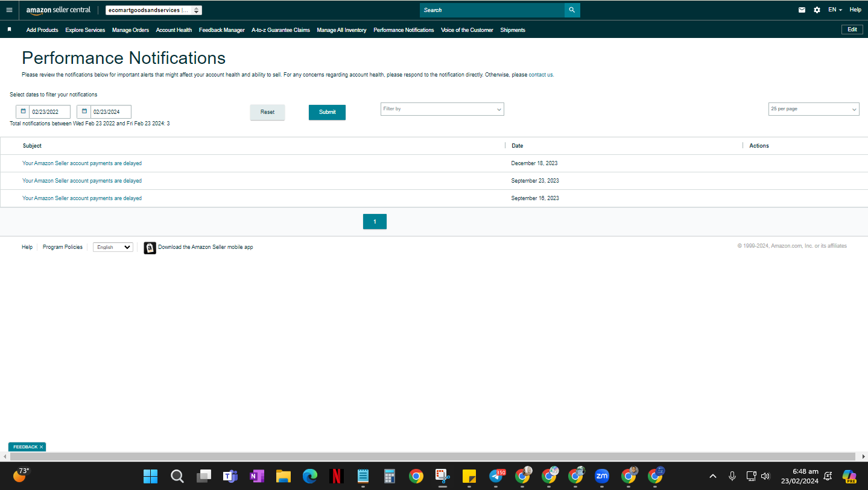The width and height of the screenshot is (868, 490).
Task: Close the Feedback tab with X
Action: coord(41,447)
